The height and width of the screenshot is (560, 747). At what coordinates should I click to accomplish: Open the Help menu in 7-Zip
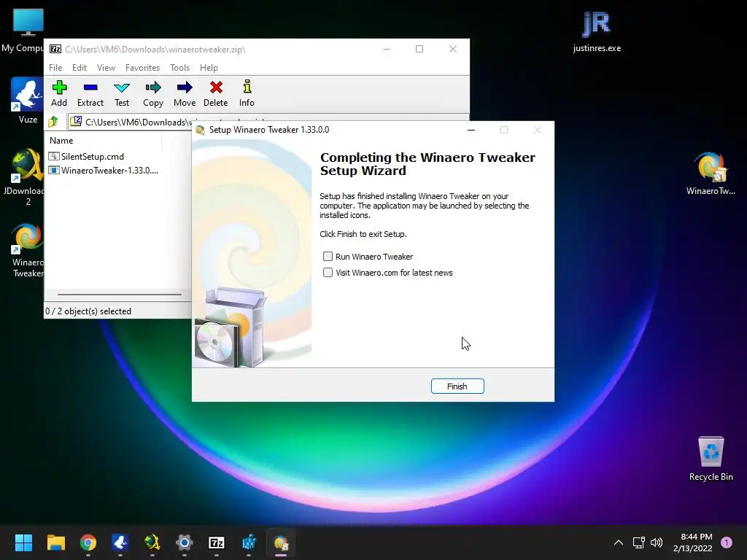(209, 68)
